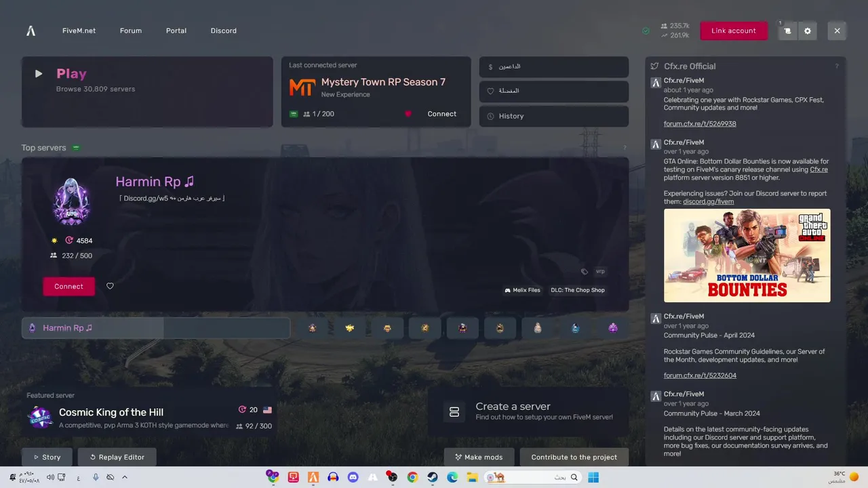Open the settings gear icon
The width and height of the screenshot is (868, 488).
click(x=808, y=31)
